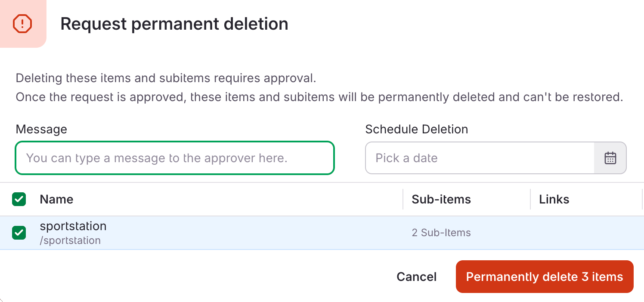This screenshot has height=302, width=644.
Task: Click the 'requires approval' description line
Action: click(166, 78)
